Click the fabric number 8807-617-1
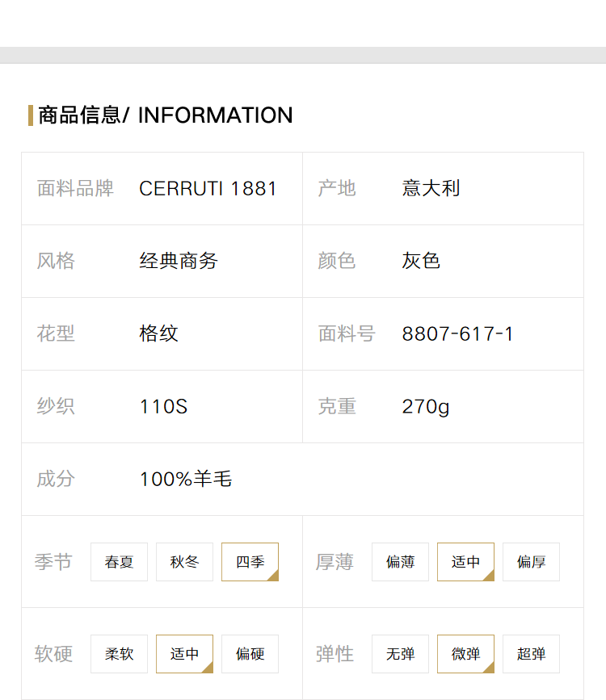The width and height of the screenshot is (606, 700). [457, 333]
